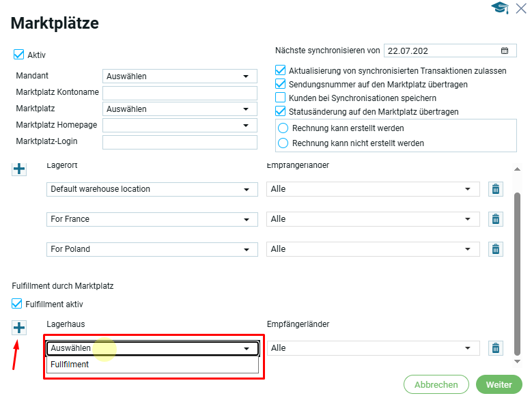The image size is (532, 398).
Task: Open the Mandant dropdown
Action: pos(180,76)
